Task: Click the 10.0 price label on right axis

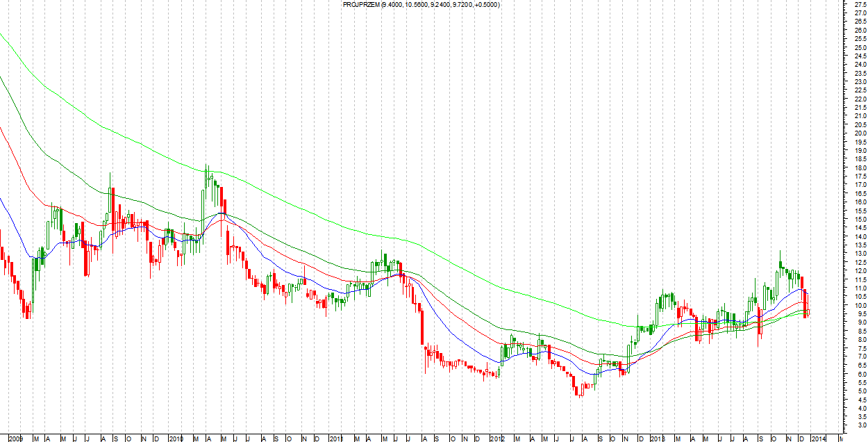Action: click(x=860, y=305)
